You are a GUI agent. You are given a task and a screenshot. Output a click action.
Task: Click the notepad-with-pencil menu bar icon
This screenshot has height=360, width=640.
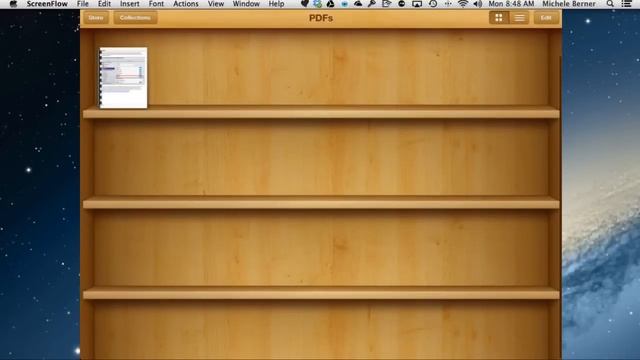pos(386,4)
